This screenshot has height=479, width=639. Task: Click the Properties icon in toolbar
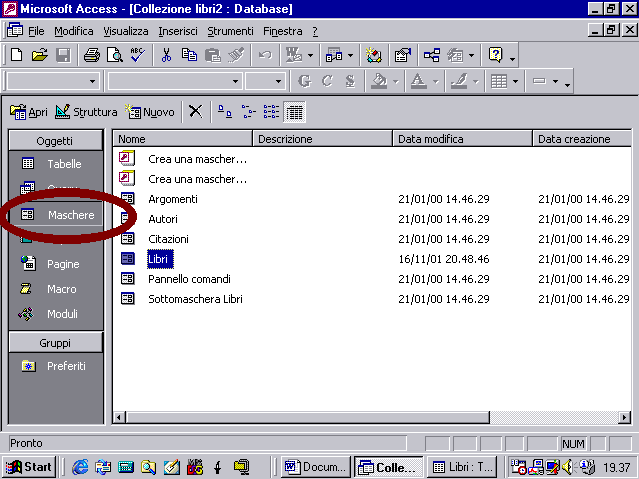tap(403, 55)
